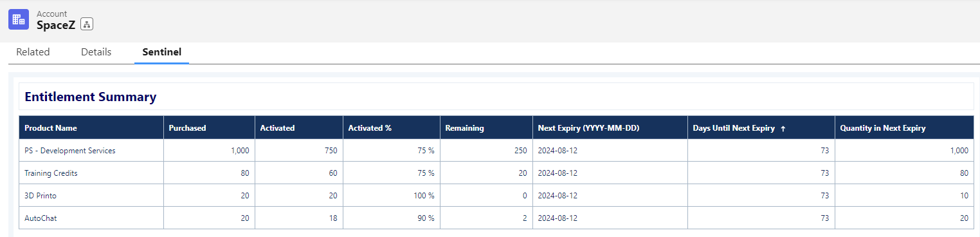Switch to the Related tab
Image resolution: width=980 pixels, height=237 pixels.
[33, 52]
